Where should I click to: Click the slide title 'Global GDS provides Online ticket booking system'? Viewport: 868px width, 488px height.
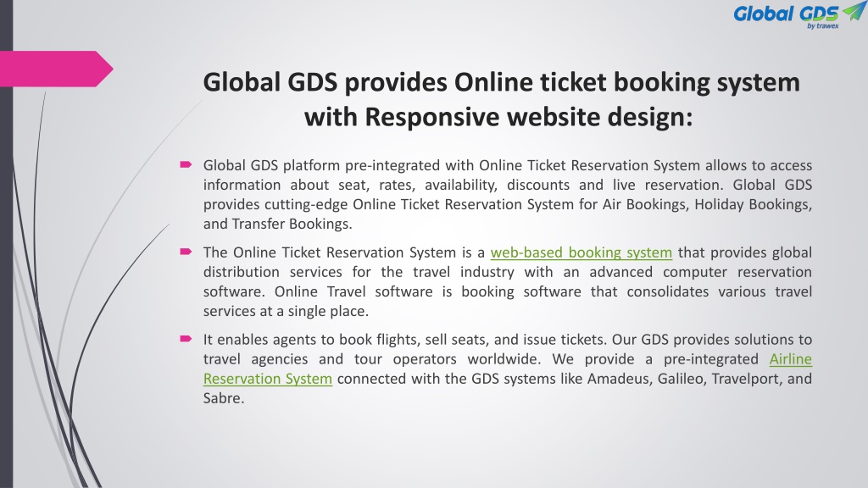(501, 82)
